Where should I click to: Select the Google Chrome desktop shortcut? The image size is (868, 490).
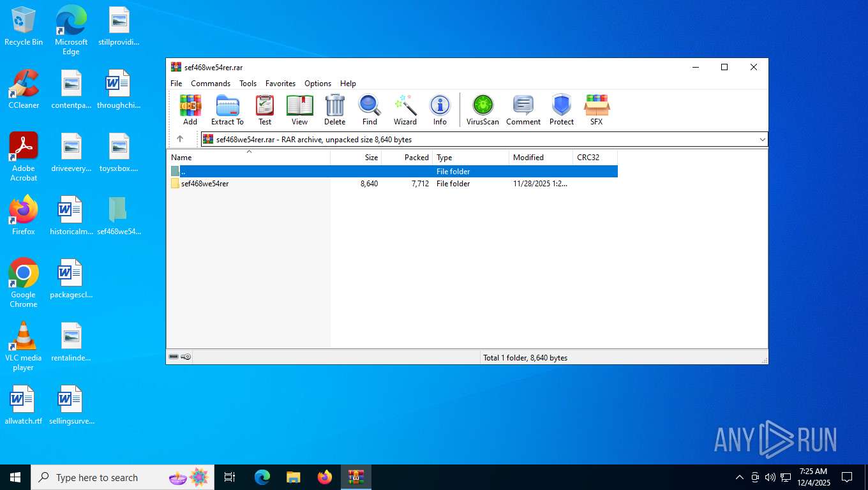coord(24,283)
